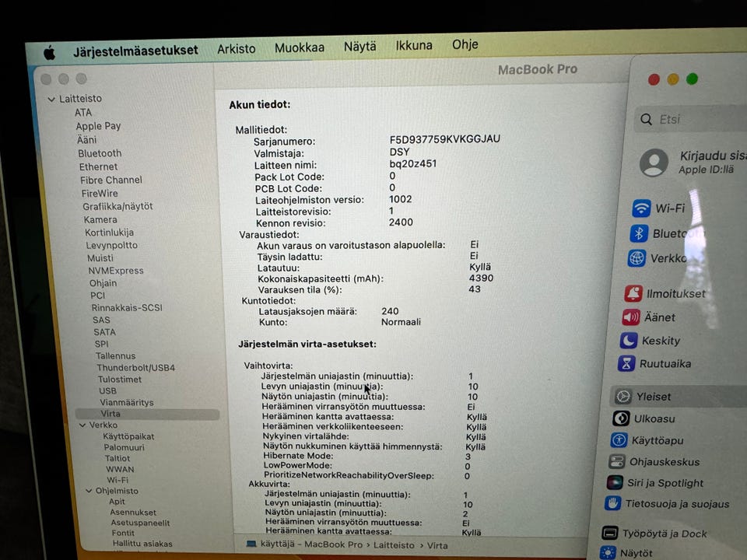Select Kamera in the sidebar
The height and width of the screenshot is (560, 747).
pyautogui.click(x=100, y=219)
